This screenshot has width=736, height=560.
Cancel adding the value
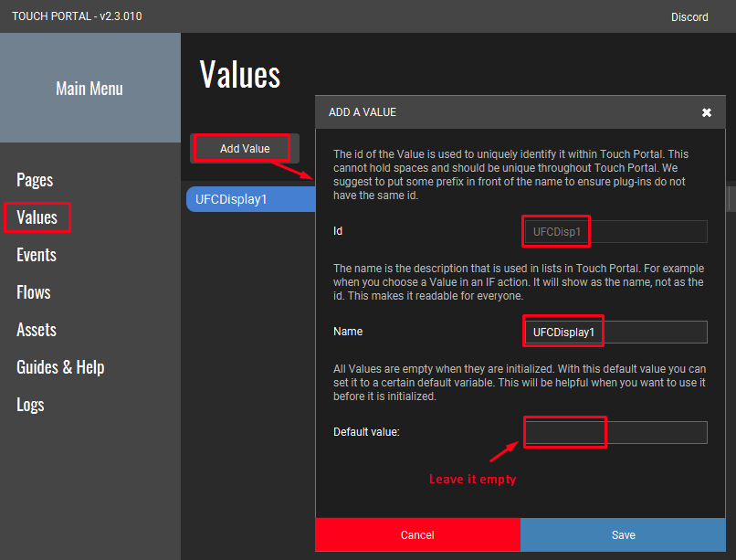(x=417, y=534)
